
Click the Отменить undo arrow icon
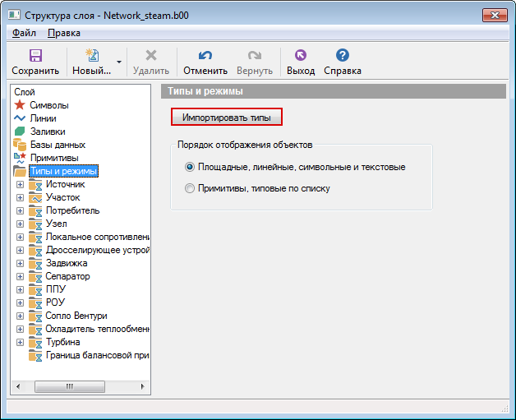tap(205, 56)
